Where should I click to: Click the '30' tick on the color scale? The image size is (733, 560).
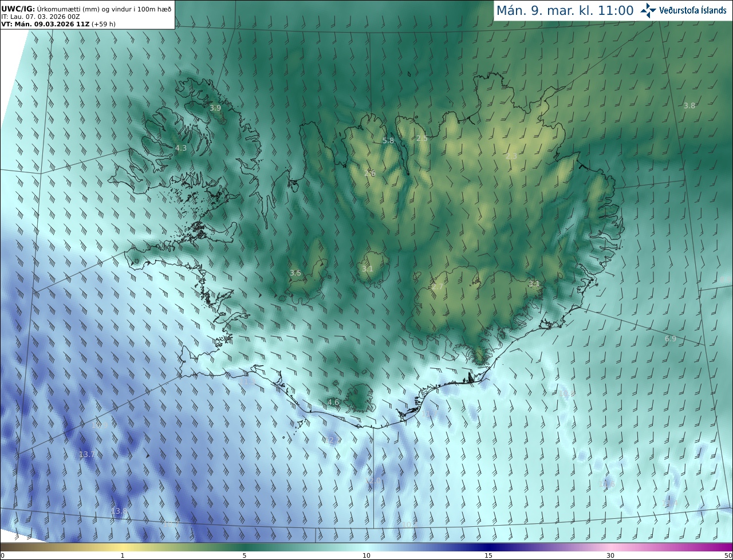pos(610,555)
